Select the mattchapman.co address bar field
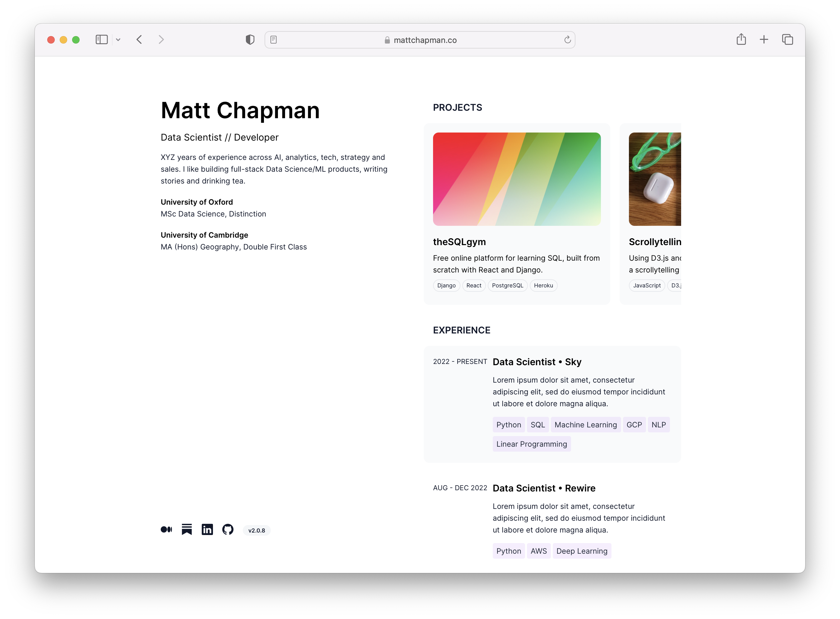Screen dimensions: 840x619 [x=419, y=39]
